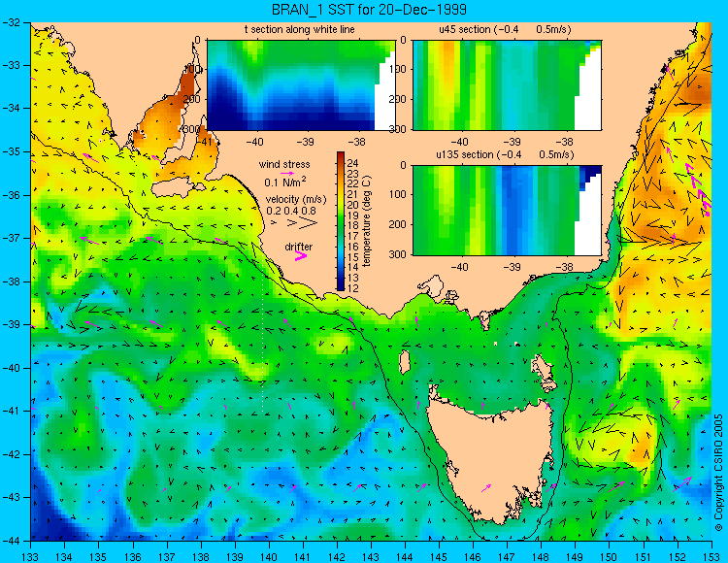The width and height of the screenshot is (728, 563).
Task: Click the "u135 section (-0.4 0.5m/s)" label
Action: 505,154
